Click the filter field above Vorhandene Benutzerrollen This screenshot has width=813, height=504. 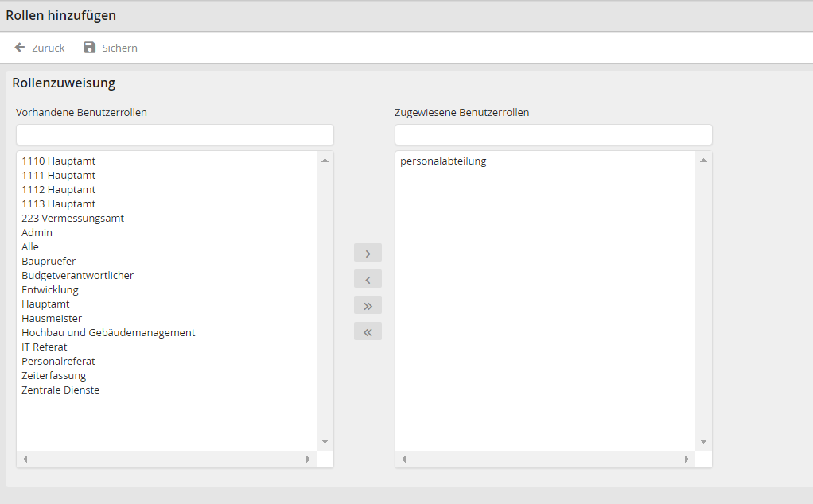[x=174, y=134]
